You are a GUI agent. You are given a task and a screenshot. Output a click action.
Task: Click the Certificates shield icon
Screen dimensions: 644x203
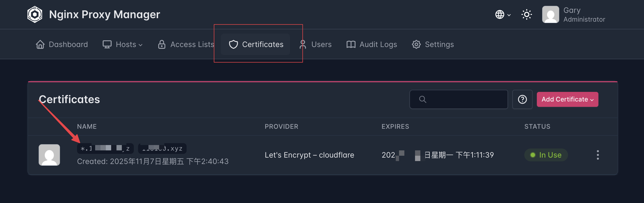pos(234,44)
